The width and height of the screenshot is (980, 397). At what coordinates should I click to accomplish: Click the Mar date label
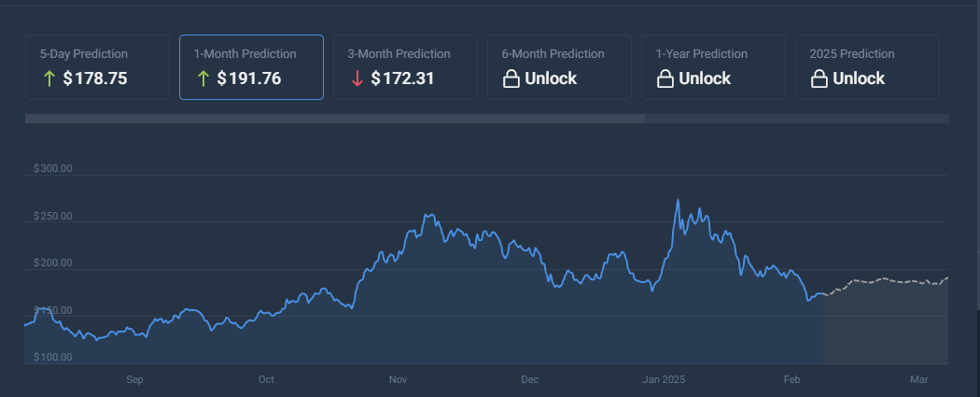tap(919, 379)
